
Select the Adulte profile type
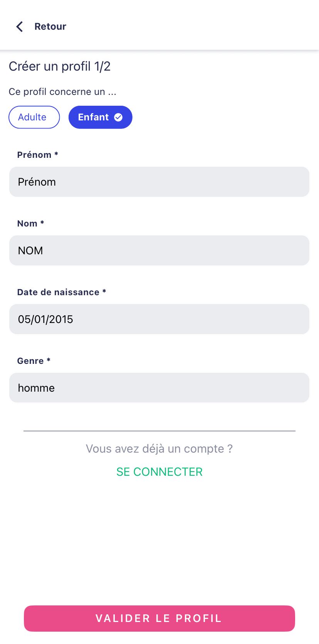click(34, 117)
